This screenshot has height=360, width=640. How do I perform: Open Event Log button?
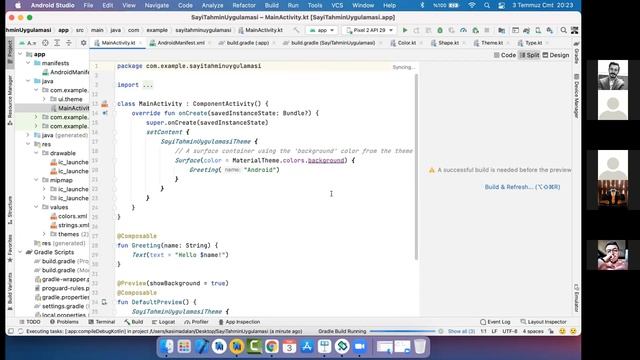495,322
